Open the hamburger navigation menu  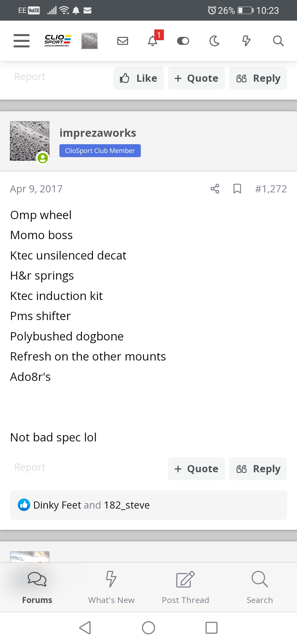(x=21, y=41)
